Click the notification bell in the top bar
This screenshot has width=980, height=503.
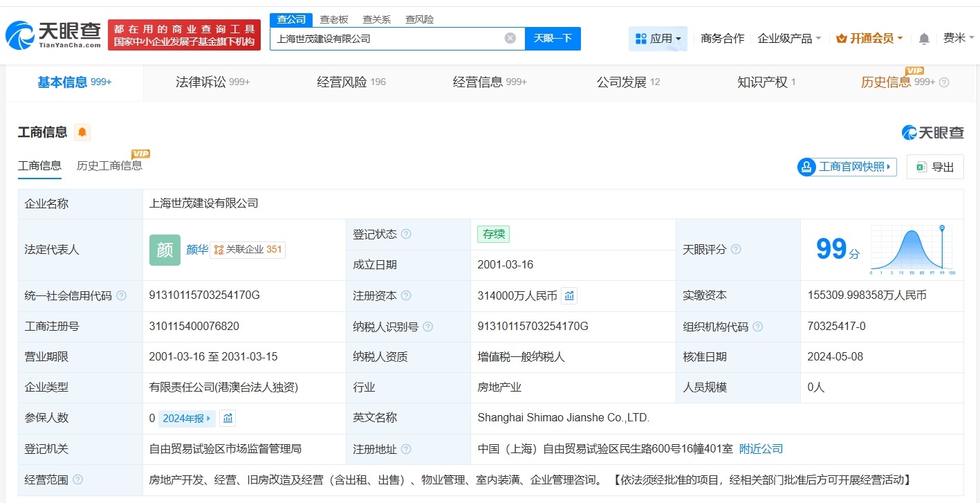(x=923, y=38)
